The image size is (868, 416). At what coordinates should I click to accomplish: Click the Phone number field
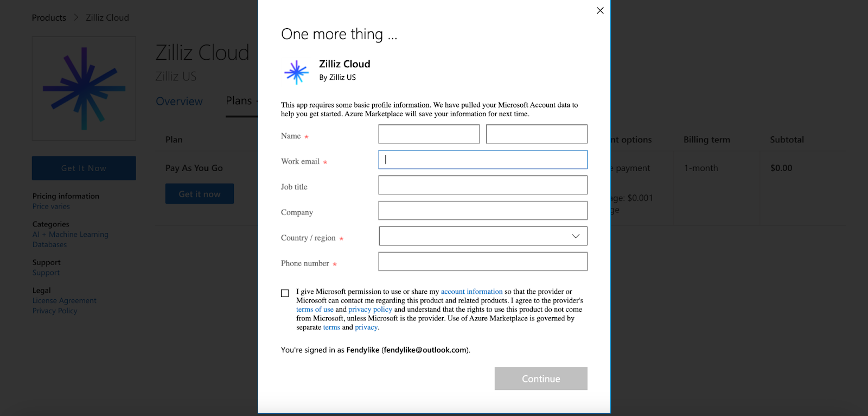[483, 262]
